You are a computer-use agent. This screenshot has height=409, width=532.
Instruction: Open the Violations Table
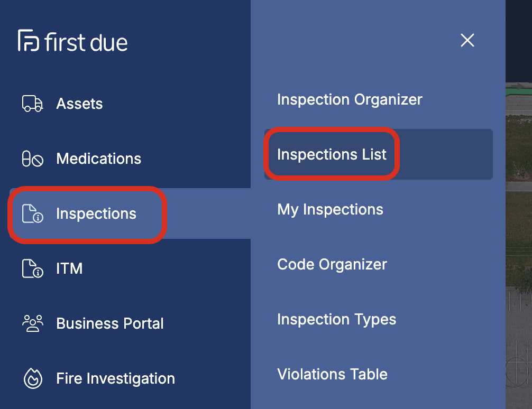point(333,374)
